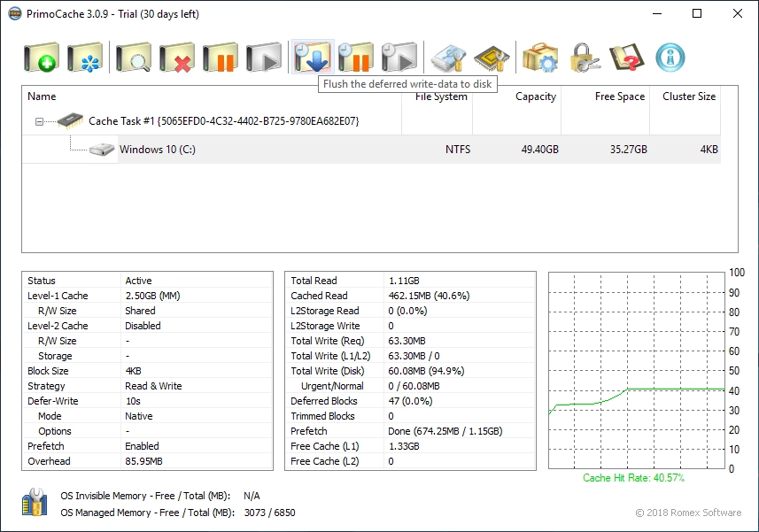
Task: Click the Prefetch Done (674.25MB / 1.15GB) value
Action: tap(445, 431)
